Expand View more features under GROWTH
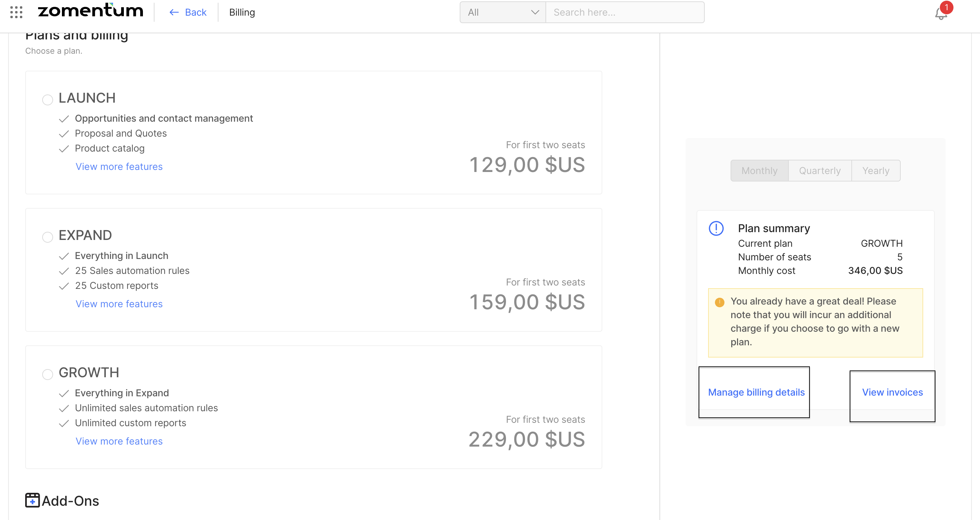Viewport: 980px width, 520px height. pos(119,441)
